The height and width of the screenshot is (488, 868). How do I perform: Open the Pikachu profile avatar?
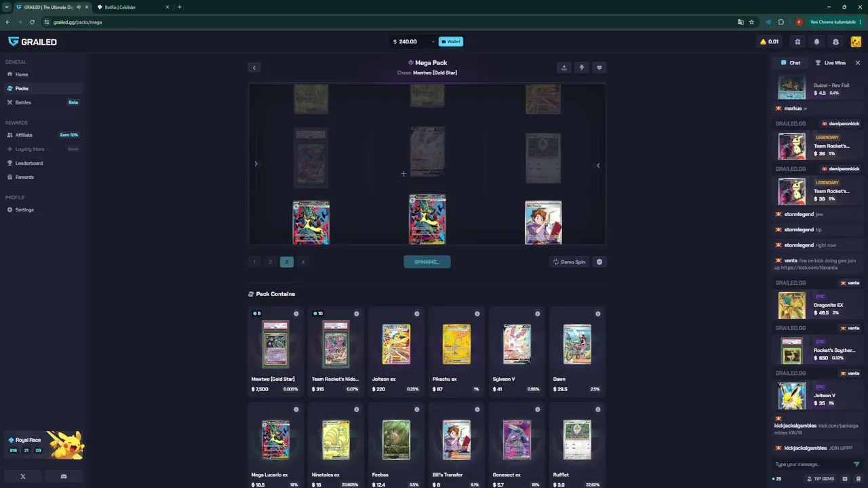click(x=856, y=42)
